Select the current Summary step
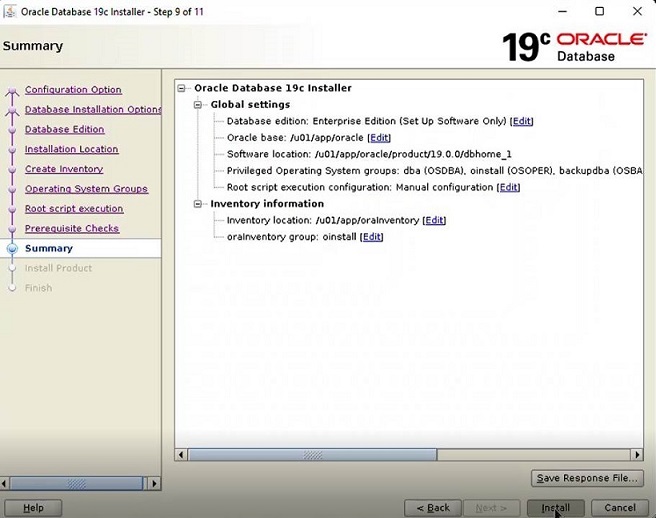The width and height of the screenshot is (656, 518). 49,249
